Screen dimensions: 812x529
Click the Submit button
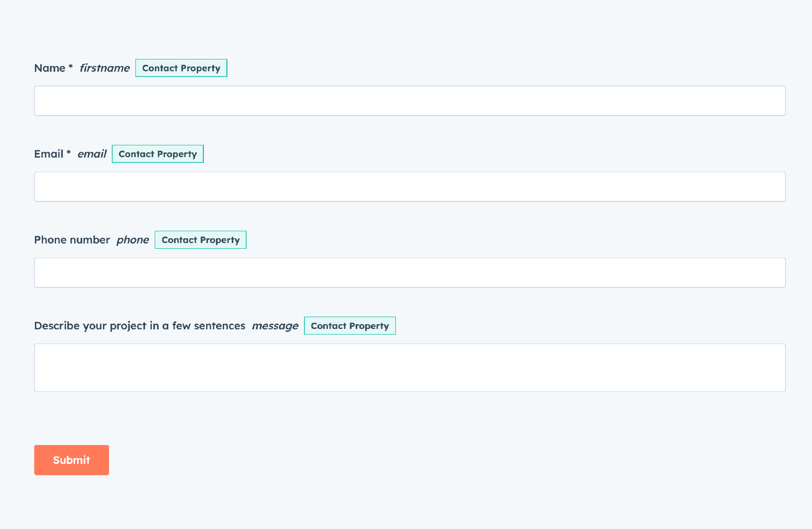(71, 460)
